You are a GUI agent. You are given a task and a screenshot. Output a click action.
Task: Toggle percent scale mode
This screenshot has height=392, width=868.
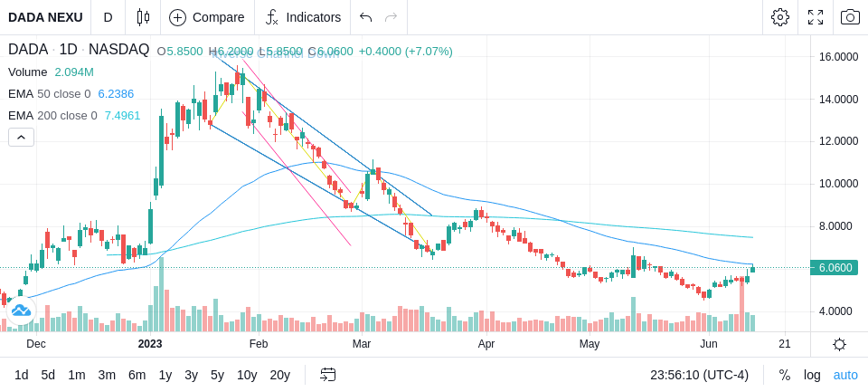pos(785,376)
